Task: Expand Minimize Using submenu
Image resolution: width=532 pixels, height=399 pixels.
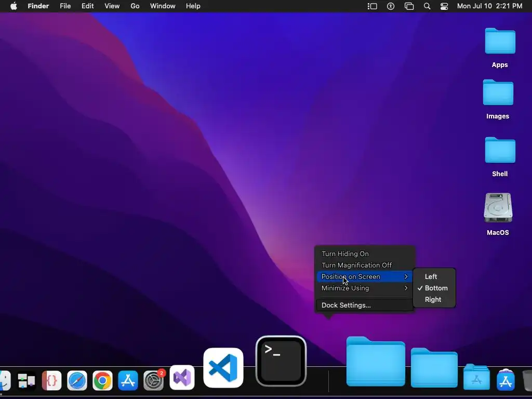Action: (x=365, y=288)
